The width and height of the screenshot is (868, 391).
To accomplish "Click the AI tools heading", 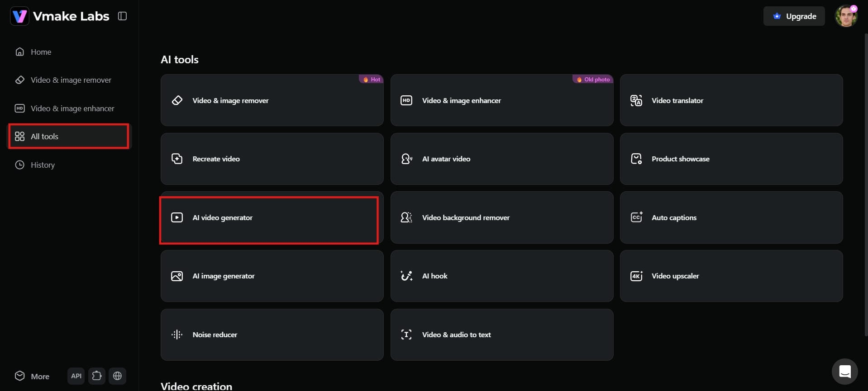I will pyautogui.click(x=180, y=59).
